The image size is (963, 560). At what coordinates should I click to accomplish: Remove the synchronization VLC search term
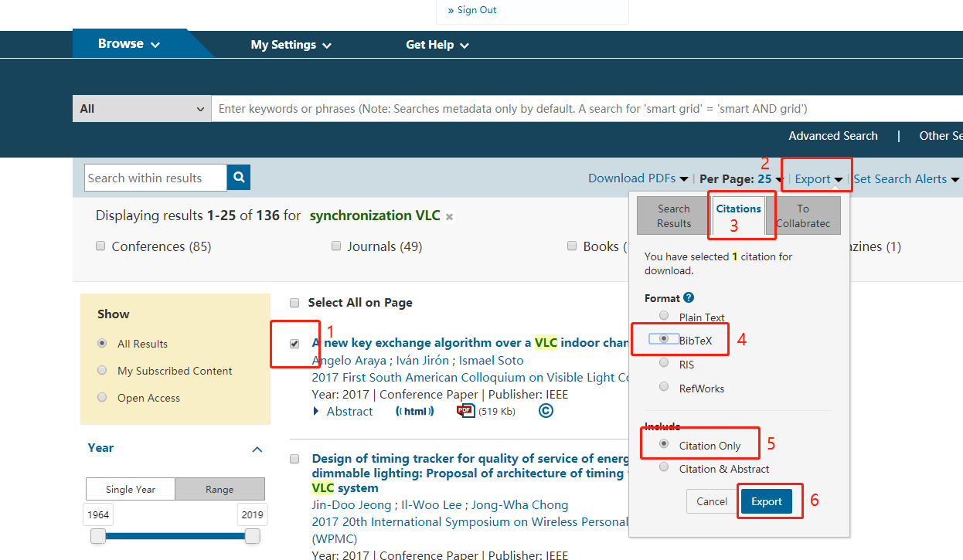tap(449, 217)
